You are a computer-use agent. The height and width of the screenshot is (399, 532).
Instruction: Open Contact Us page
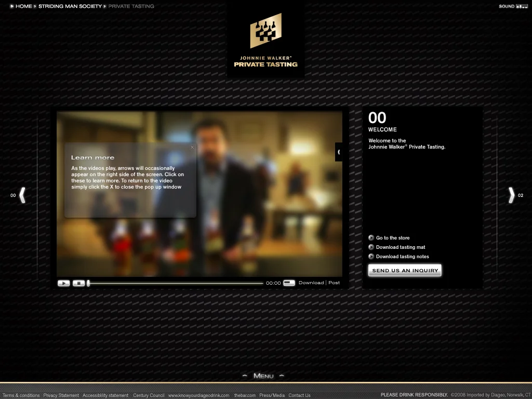(x=299, y=395)
